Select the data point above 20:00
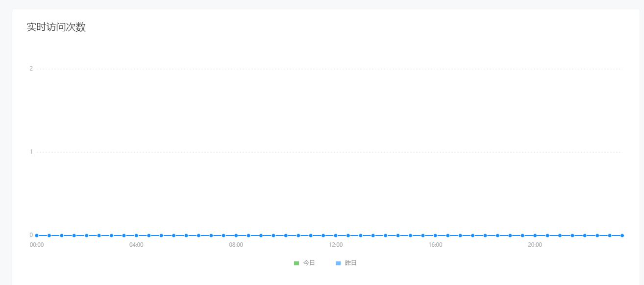Viewport: 644px width, 285px height. 535,236
